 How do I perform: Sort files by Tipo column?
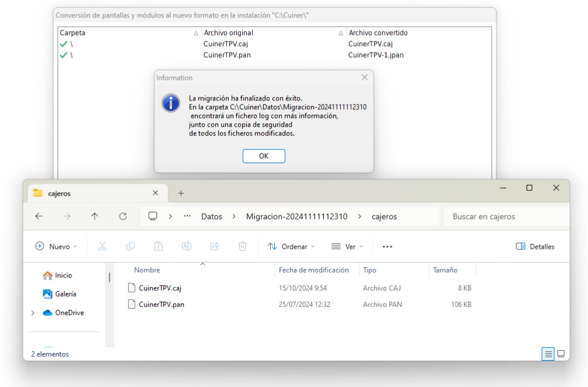pyautogui.click(x=370, y=270)
